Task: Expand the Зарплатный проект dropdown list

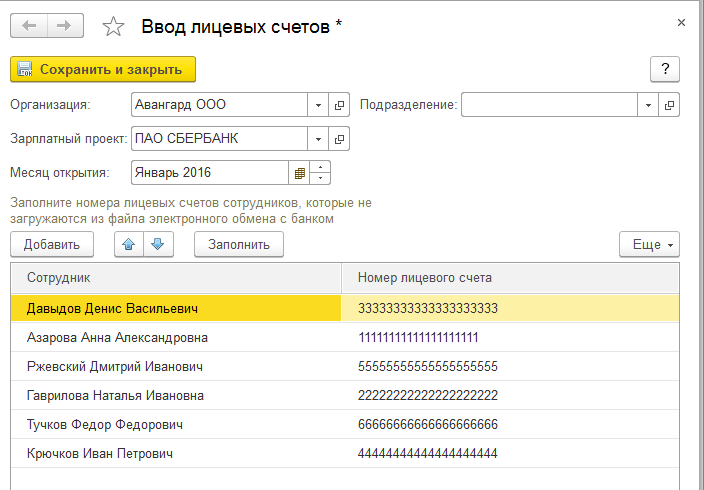Action: 319,138
